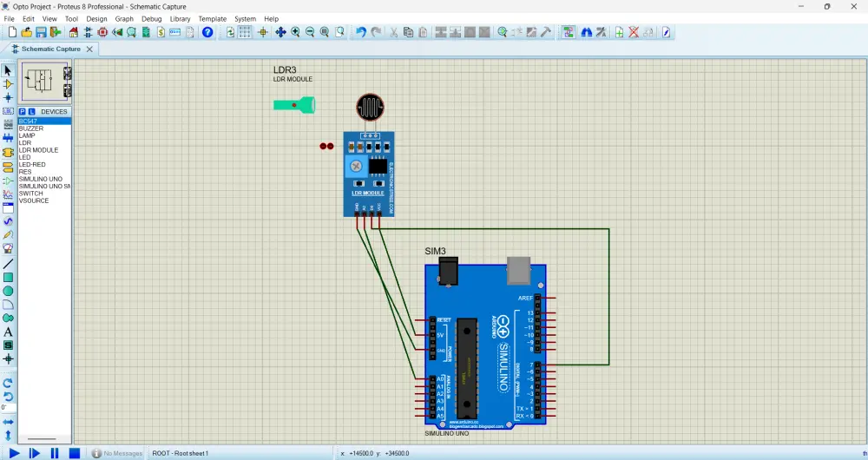The width and height of the screenshot is (868, 460).
Task: Click the overview window thumbnail
Action: point(44,82)
